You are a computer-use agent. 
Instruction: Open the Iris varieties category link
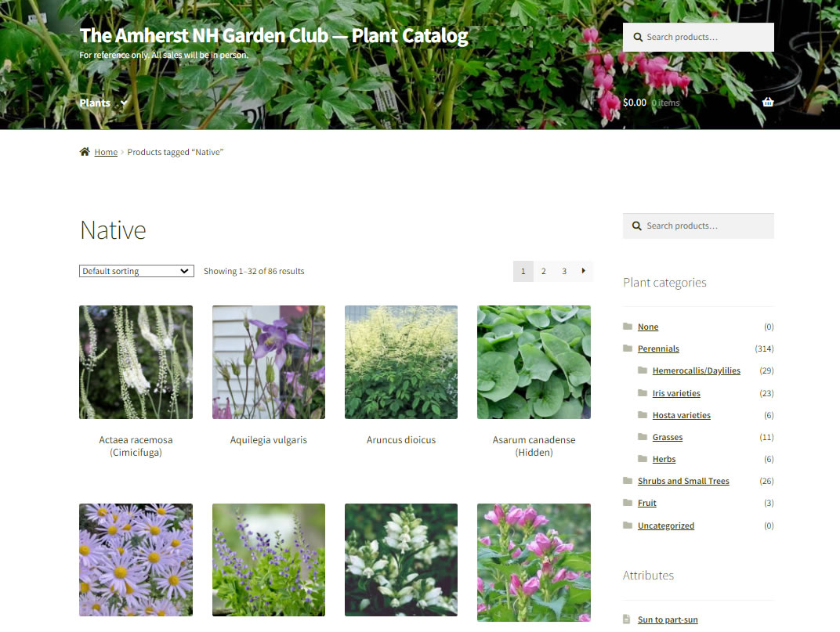(676, 393)
